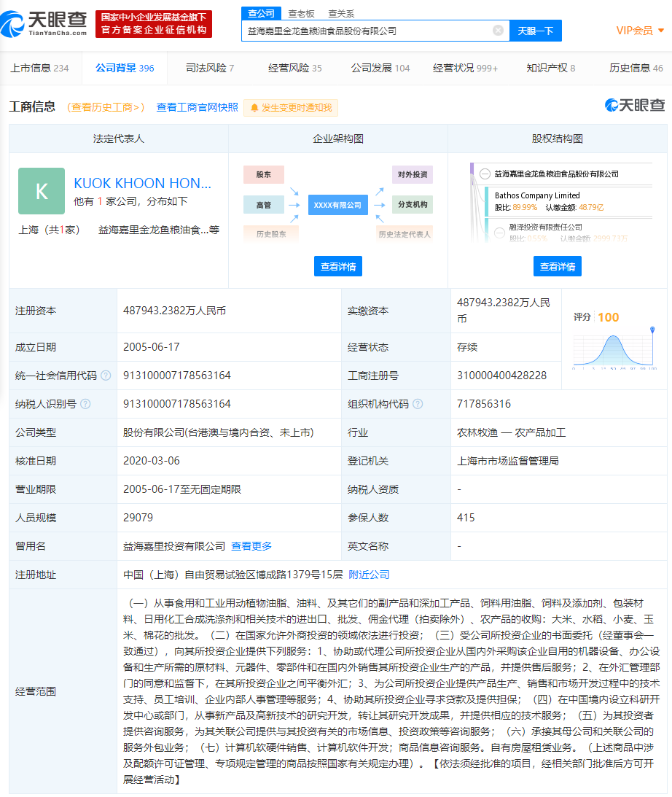Click the 国家中小企业发展基金 red banner

pyautogui.click(x=153, y=24)
